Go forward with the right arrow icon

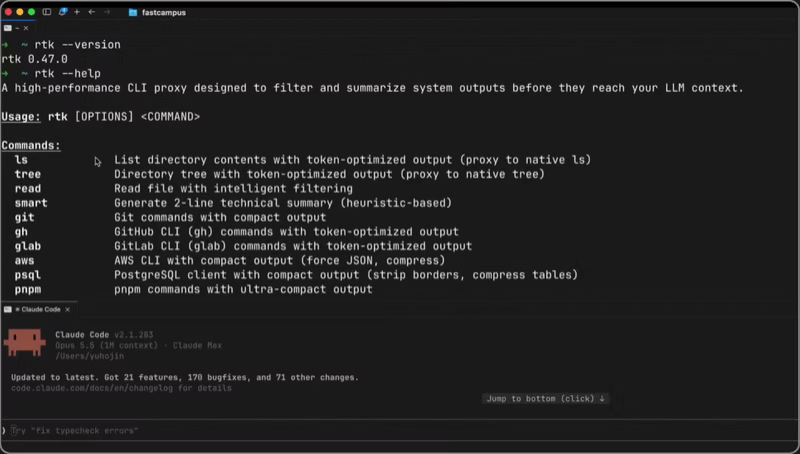click(107, 12)
